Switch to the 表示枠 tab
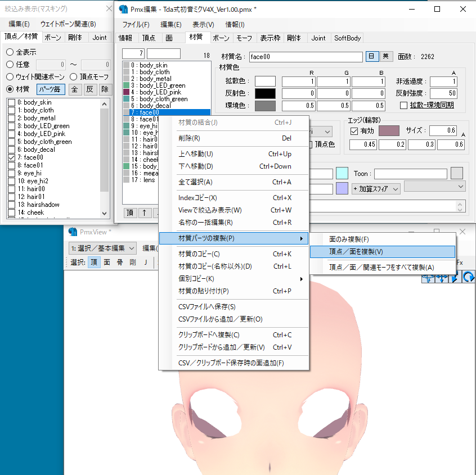476x475 pixels. tap(270, 38)
